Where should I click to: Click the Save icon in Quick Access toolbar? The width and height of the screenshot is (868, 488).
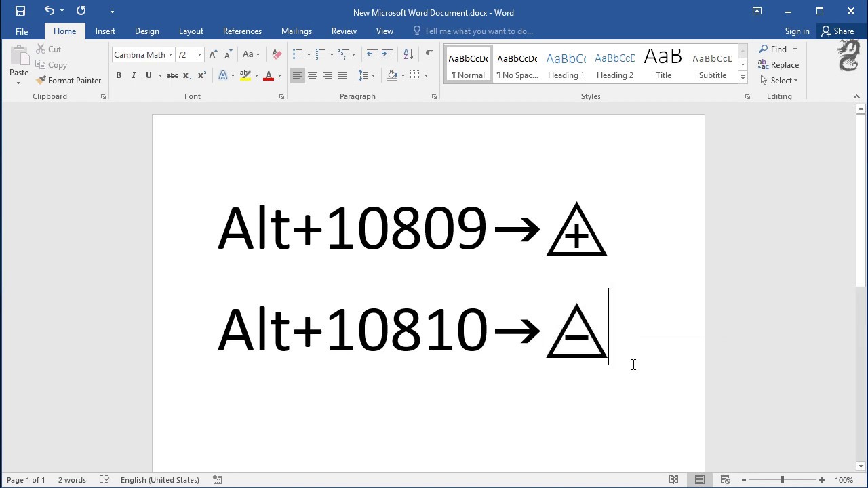tap(20, 11)
